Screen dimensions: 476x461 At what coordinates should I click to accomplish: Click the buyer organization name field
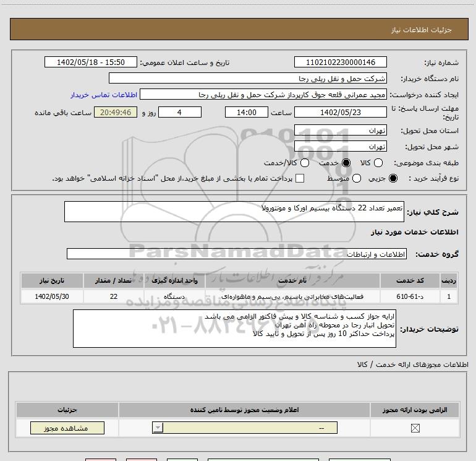pos(248,79)
